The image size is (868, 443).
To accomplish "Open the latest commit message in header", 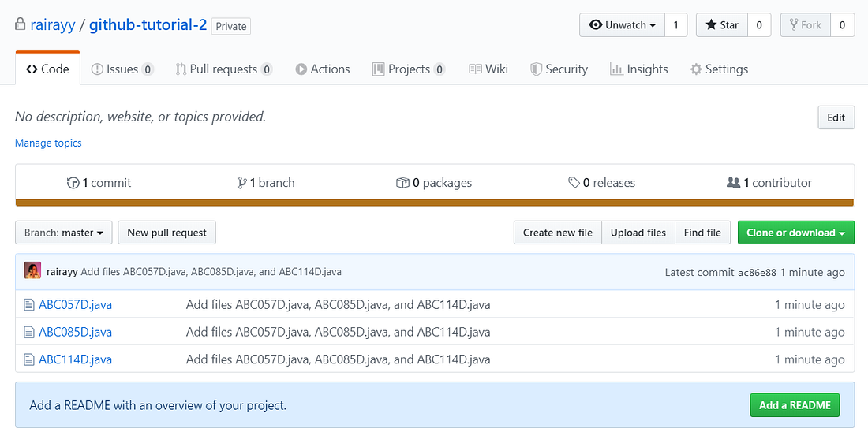I will click(x=211, y=272).
